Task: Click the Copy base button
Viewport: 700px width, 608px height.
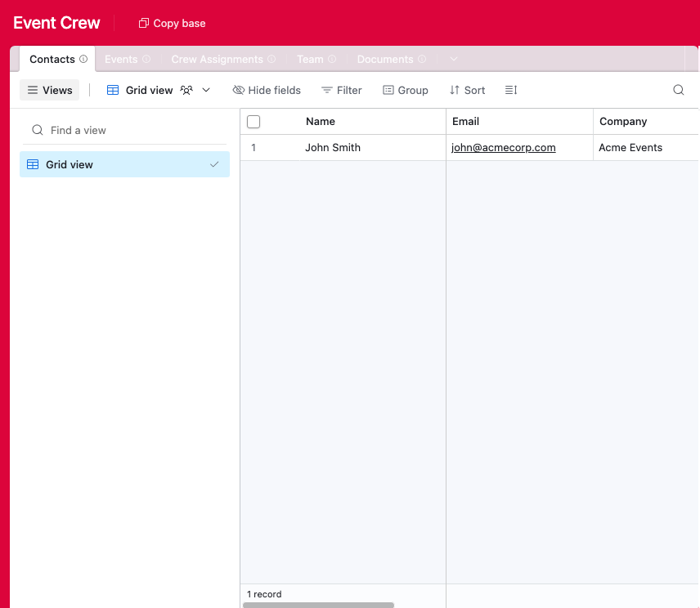Action: tap(173, 23)
